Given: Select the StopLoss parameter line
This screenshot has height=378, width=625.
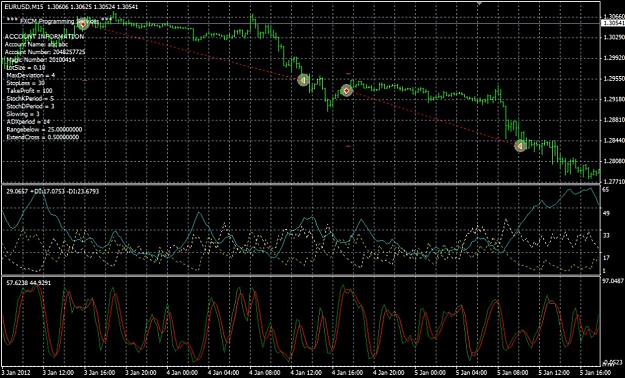Looking at the screenshot, I should [x=26, y=83].
